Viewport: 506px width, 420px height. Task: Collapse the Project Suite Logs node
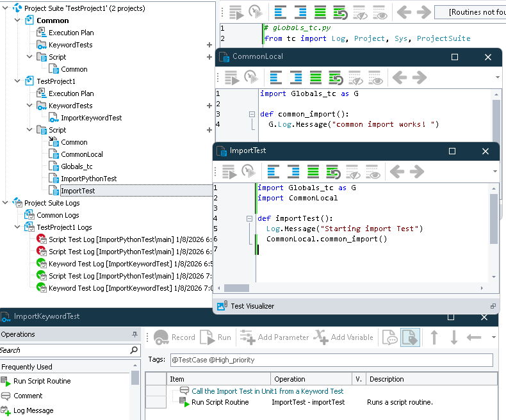(x=6, y=203)
